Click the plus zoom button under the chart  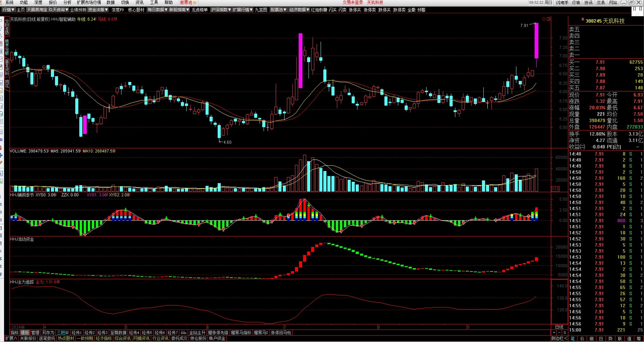[554, 333]
